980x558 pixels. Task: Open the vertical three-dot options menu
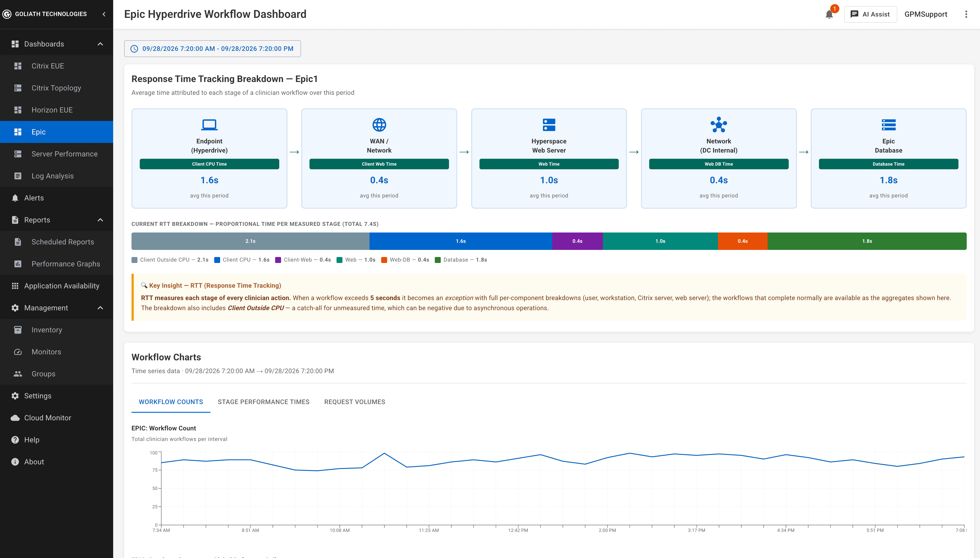point(966,14)
